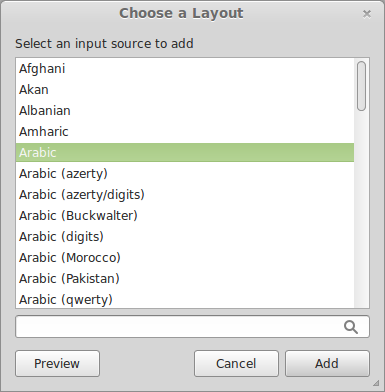Select Arabic (Pakistan) layout

(185, 279)
